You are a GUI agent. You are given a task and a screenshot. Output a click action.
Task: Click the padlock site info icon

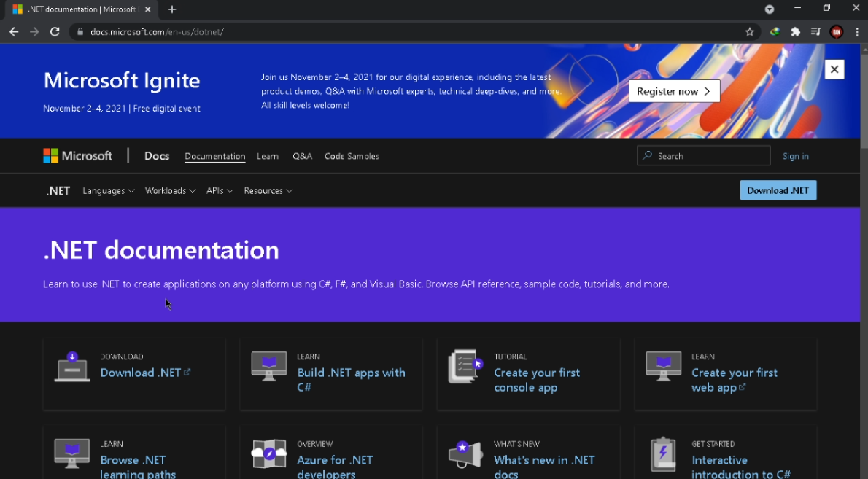click(80, 32)
